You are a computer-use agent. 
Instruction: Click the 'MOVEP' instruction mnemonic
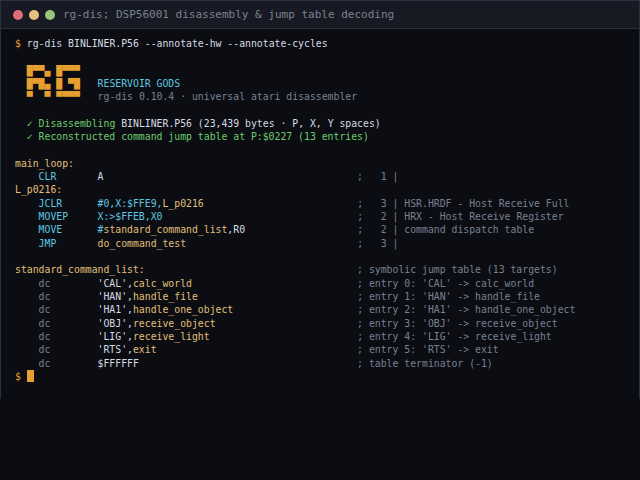[53, 216]
